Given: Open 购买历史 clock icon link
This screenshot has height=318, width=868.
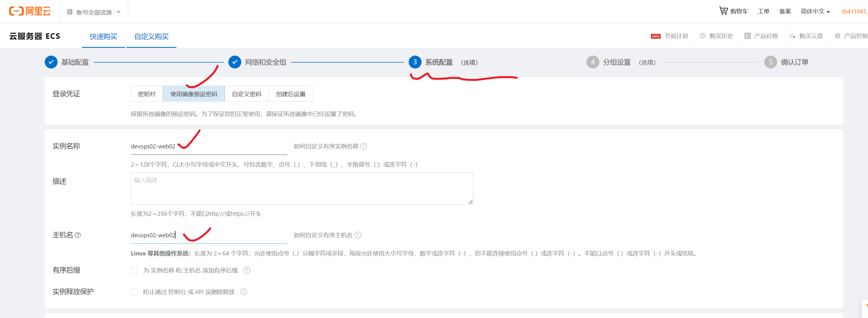Looking at the screenshot, I should 703,36.
